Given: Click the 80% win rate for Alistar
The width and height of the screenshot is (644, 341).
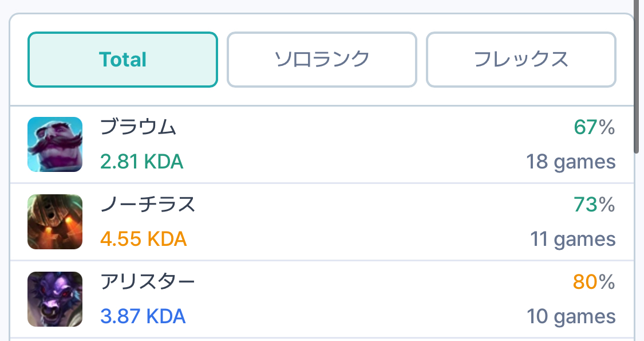Looking at the screenshot, I should coord(594,282).
